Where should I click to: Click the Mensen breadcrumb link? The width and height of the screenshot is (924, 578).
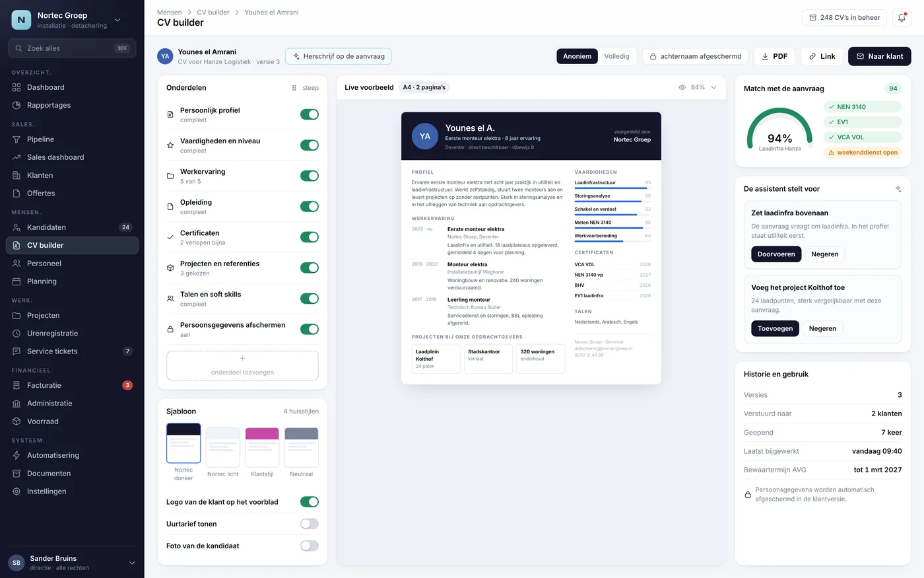pyautogui.click(x=170, y=13)
